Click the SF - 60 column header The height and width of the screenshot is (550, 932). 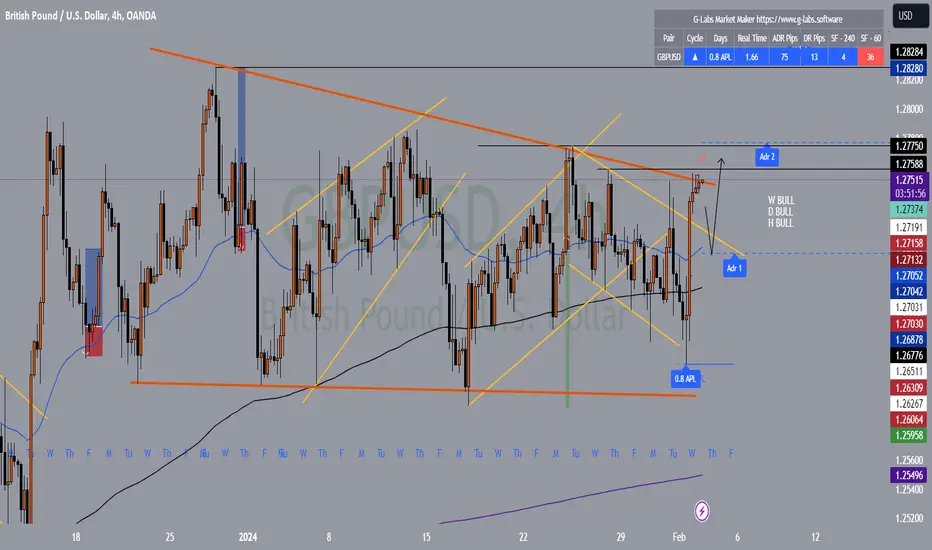(871, 38)
